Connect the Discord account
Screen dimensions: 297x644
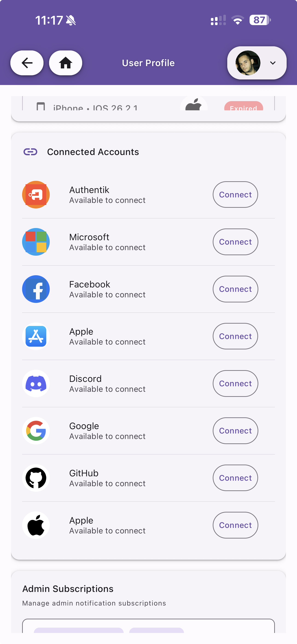(x=235, y=383)
